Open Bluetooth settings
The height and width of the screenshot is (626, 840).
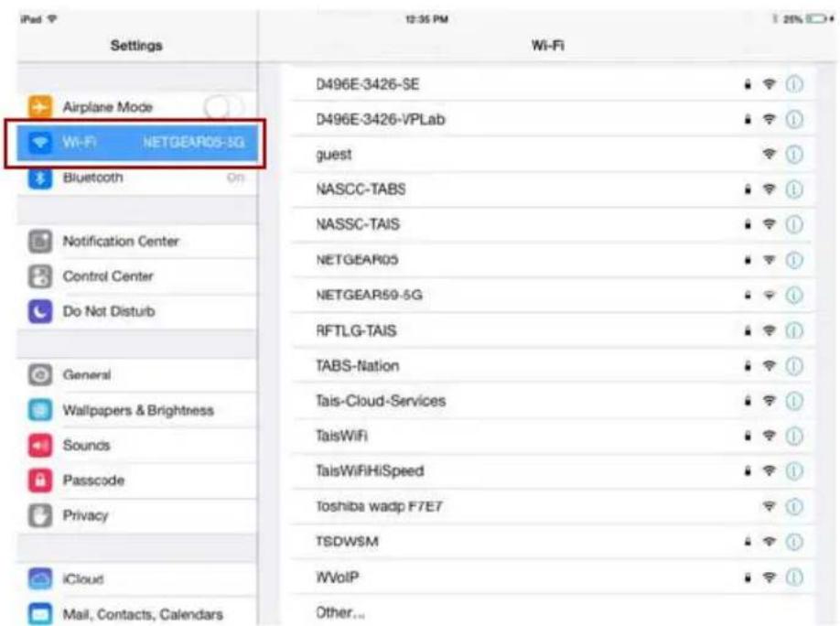click(x=137, y=178)
